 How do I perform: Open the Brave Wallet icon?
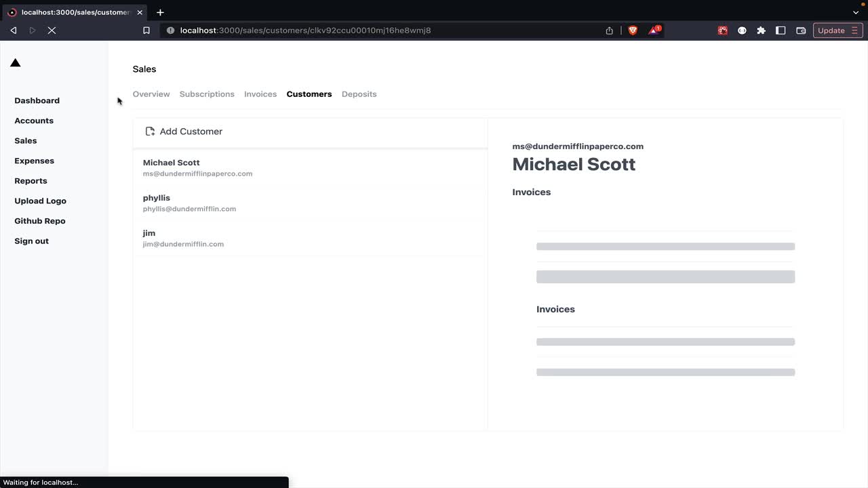[801, 30]
